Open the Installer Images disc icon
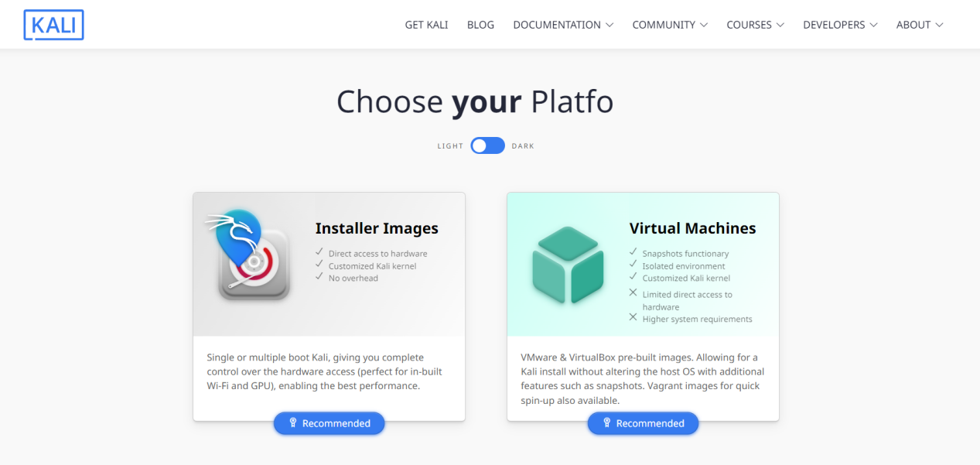This screenshot has width=980, height=465. click(x=247, y=255)
